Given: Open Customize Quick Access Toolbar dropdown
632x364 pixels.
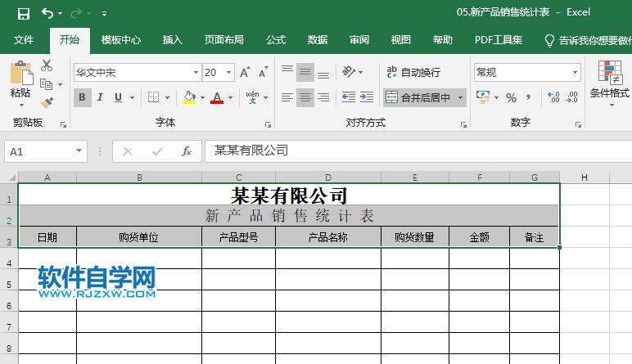Looking at the screenshot, I should (x=104, y=14).
